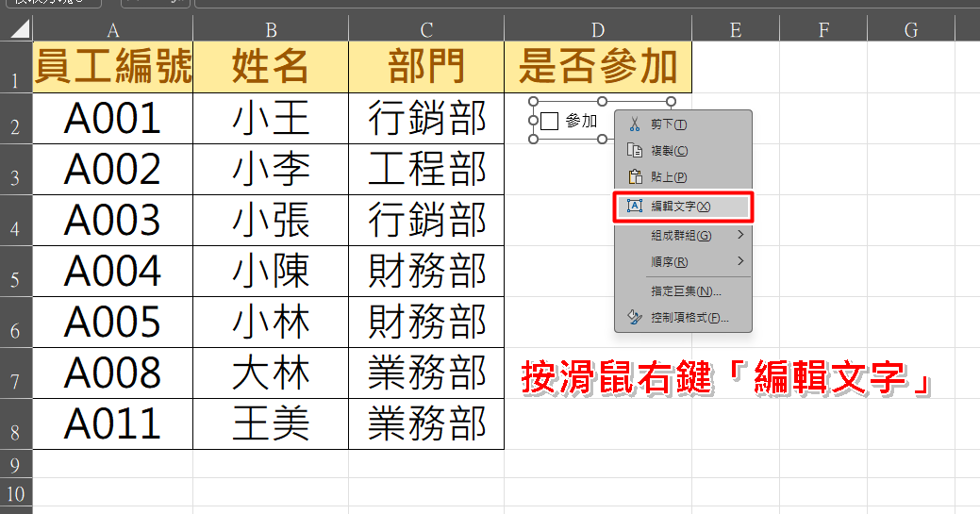This screenshot has width=980, height=514.
Task: Expand the 順序(R) submenu arrow
Action: (x=740, y=260)
